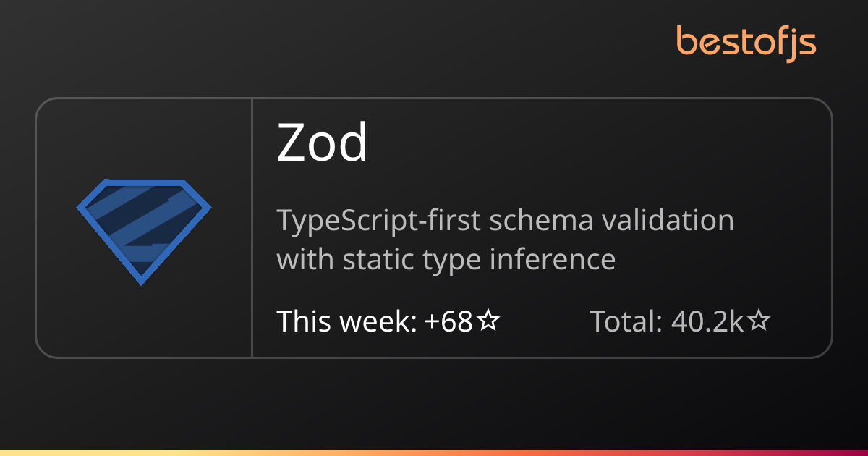Click the "This week:" label
The width and height of the screenshot is (868, 456).
[346, 321]
